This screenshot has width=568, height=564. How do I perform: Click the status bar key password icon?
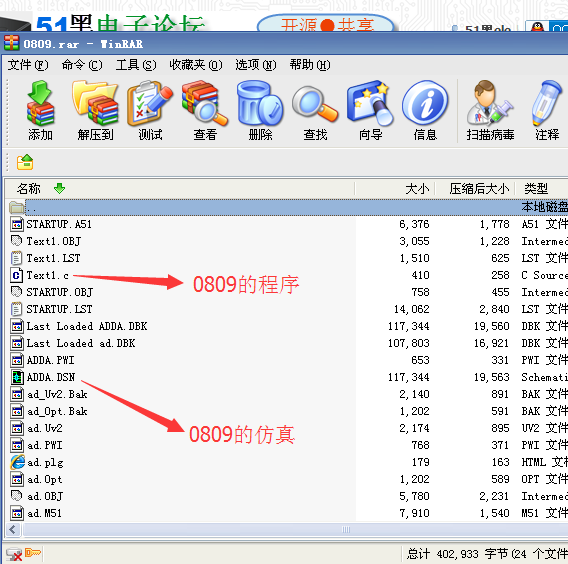point(33,553)
